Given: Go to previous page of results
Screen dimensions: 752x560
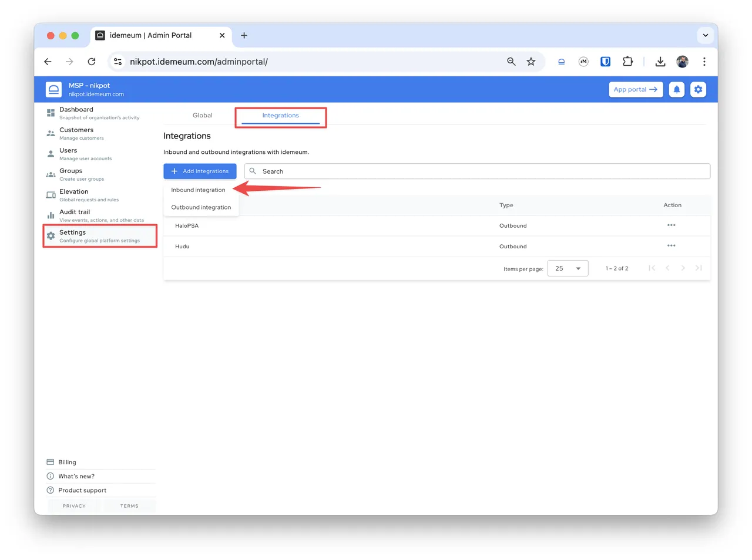Looking at the screenshot, I should click(667, 268).
